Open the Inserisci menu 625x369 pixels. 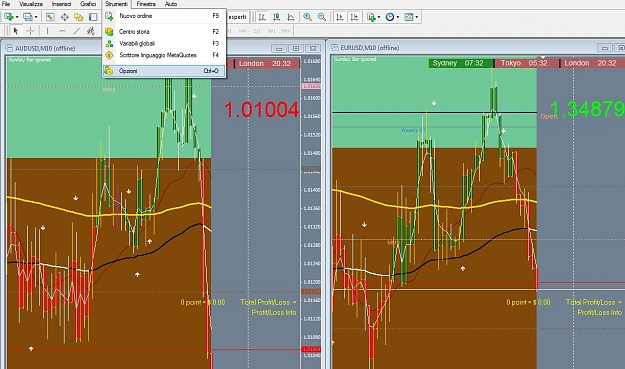tap(61, 4)
